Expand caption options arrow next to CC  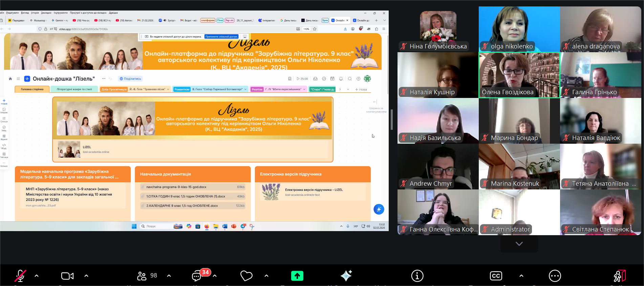point(521,276)
